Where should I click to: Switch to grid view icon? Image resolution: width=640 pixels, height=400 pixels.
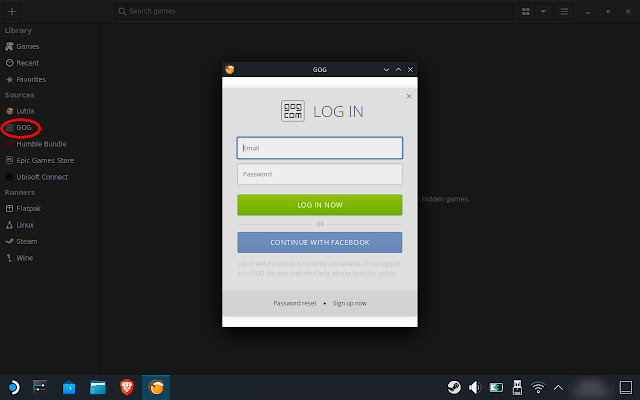[526, 11]
